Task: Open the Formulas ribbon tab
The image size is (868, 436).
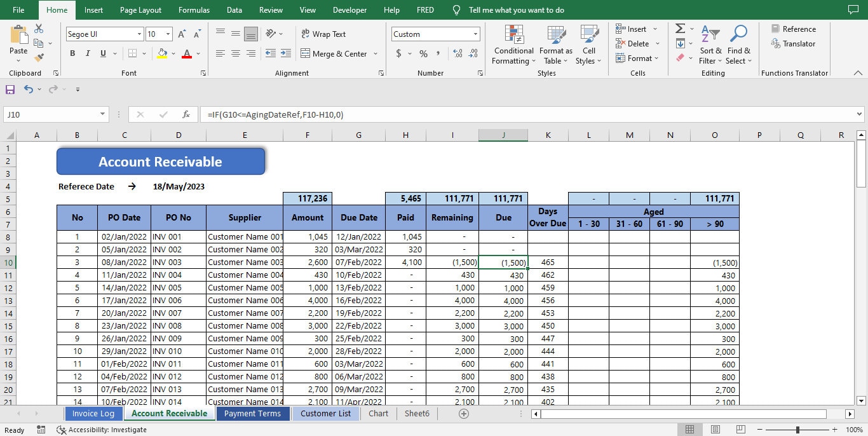Action: click(x=194, y=10)
